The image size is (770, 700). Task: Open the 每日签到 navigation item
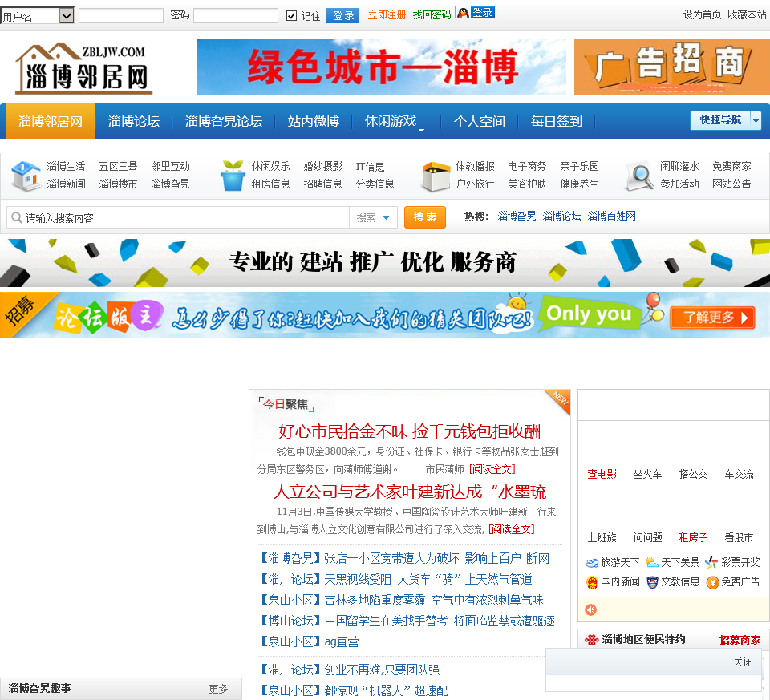(556, 121)
